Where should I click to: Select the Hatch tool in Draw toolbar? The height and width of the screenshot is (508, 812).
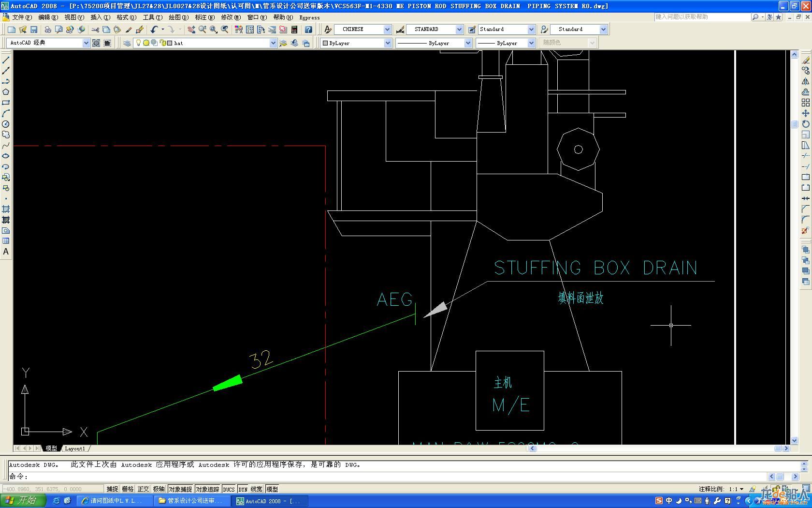coord(6,209)
